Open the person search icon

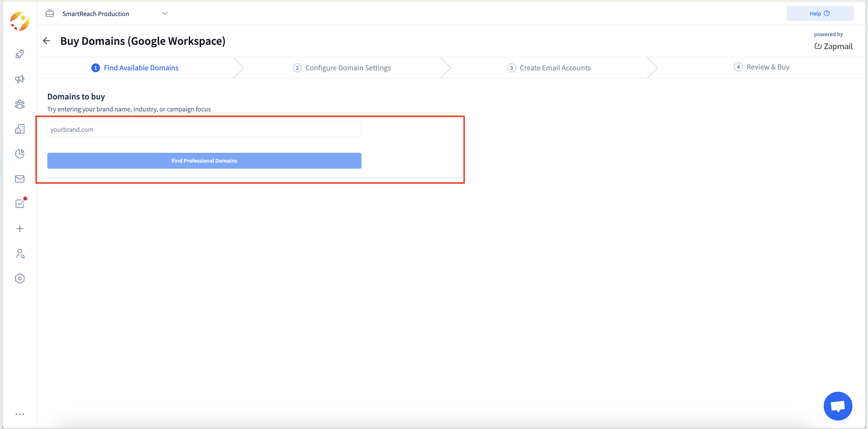(x=19, y=254)
